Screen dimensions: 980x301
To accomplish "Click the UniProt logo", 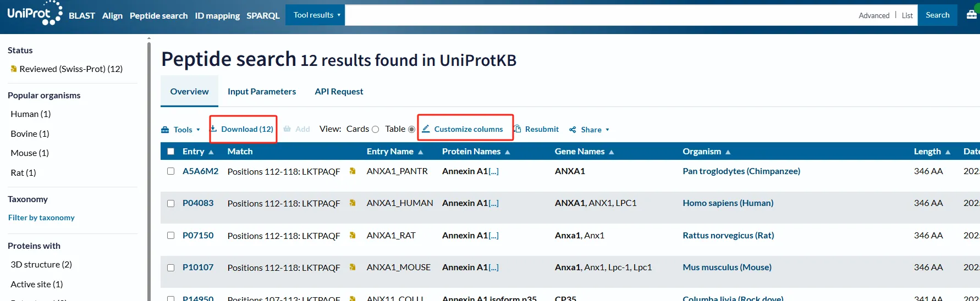I will pyautogui.click(x=34, y=14).
